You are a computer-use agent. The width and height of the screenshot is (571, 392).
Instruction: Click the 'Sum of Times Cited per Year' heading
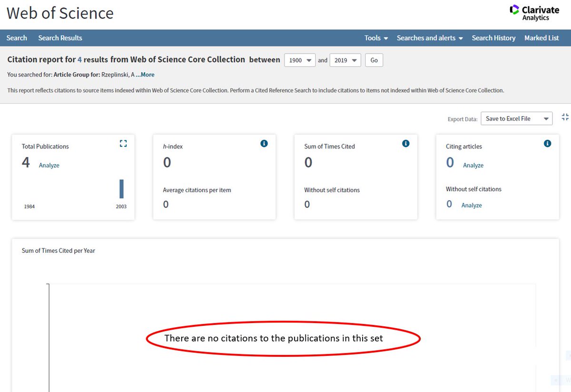coord(59,251)
